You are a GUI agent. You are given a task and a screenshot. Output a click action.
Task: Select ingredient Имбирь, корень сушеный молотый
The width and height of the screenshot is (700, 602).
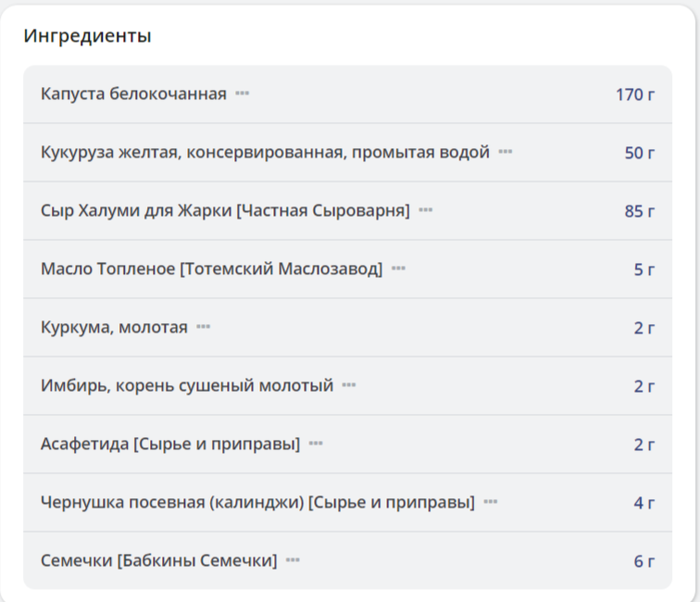187,385
